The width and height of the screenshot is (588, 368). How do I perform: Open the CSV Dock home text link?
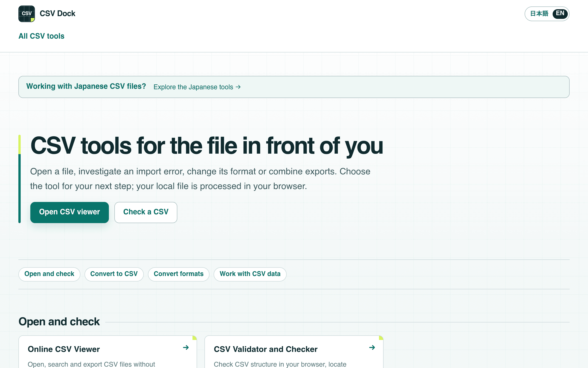click(57, 14)
